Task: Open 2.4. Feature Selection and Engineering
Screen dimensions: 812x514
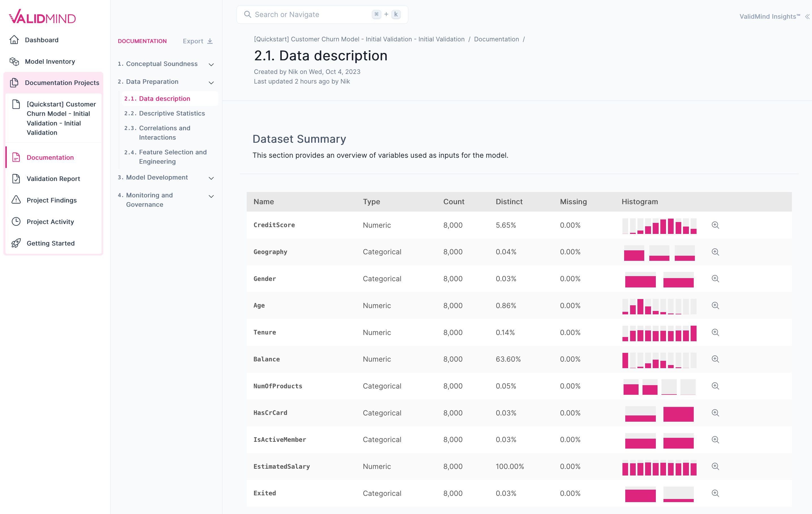Action: click(173, 157)
